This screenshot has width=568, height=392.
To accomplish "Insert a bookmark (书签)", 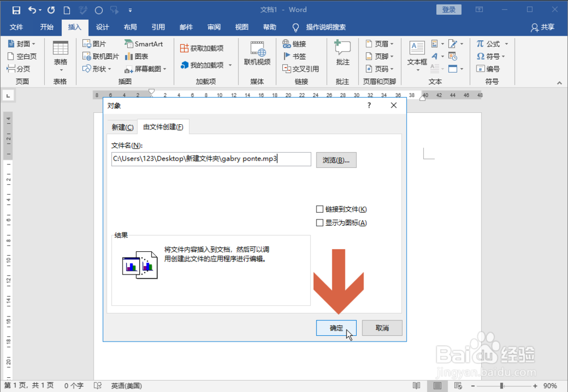I will pos(294,56).
